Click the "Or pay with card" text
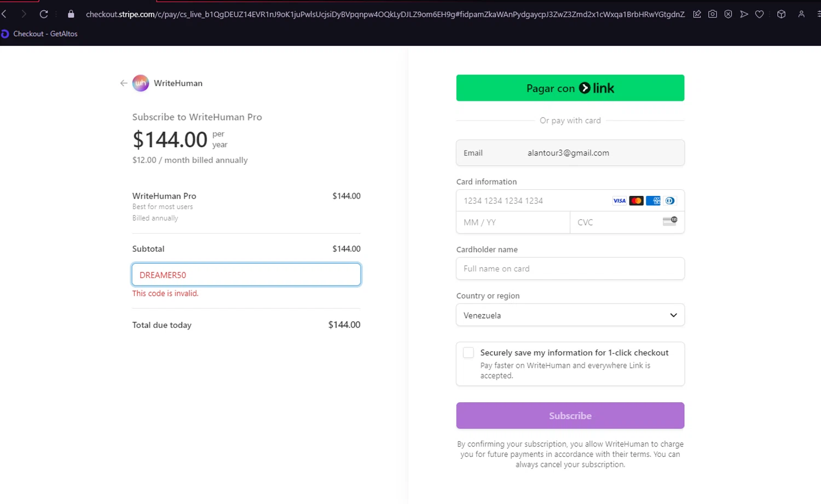The width and height of the screenshot is (821, 504). (x=570, y=120)
